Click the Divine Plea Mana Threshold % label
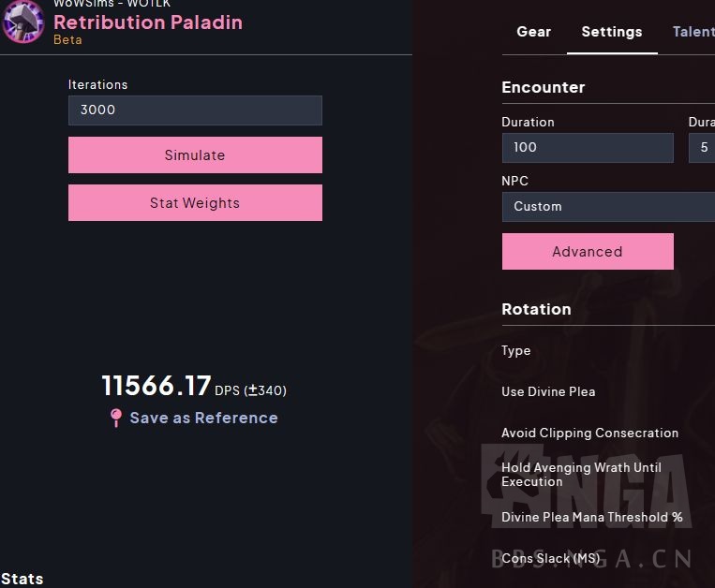This screenshot has width=715, height=588. (x=591, y=517)
